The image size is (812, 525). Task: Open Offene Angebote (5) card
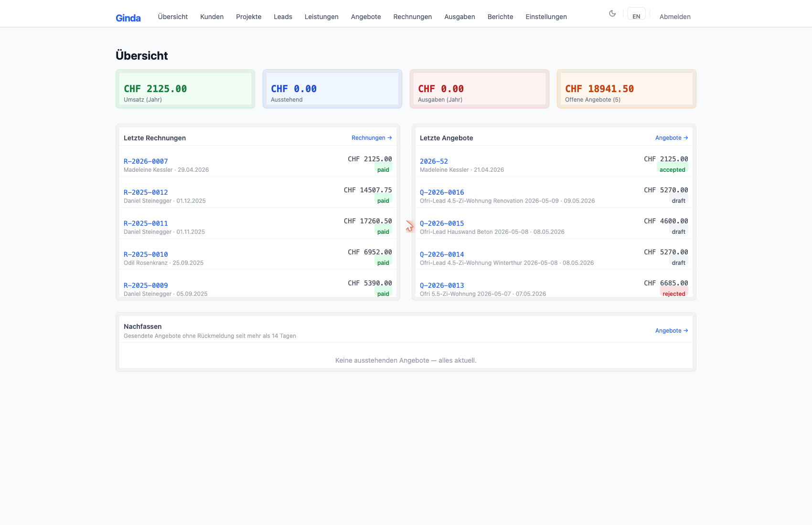(627, 89)
